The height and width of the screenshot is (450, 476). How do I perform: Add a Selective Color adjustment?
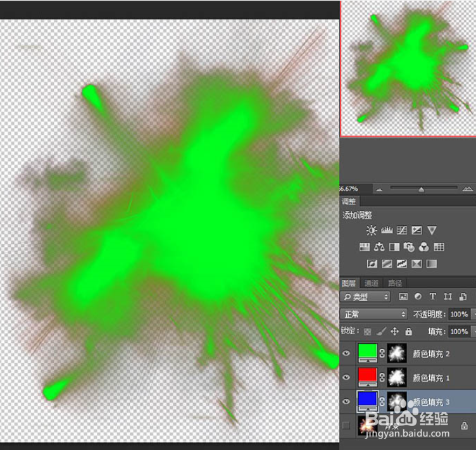click(416, 263)
